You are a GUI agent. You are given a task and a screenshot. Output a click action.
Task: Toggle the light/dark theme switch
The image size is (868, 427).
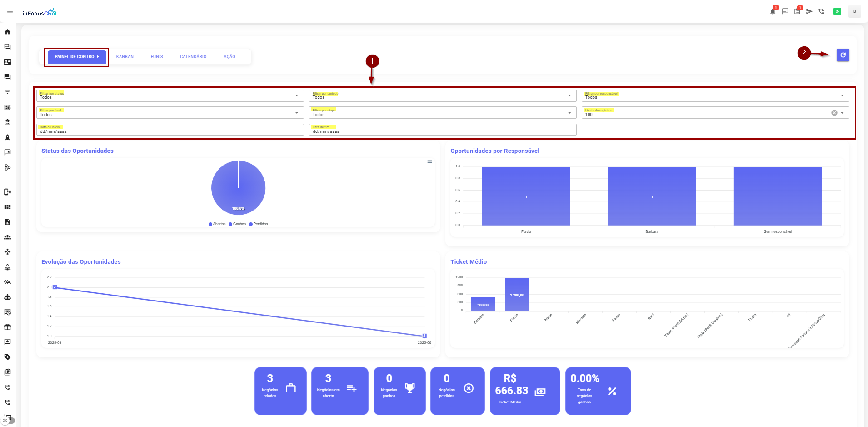[x=8, y=421]
